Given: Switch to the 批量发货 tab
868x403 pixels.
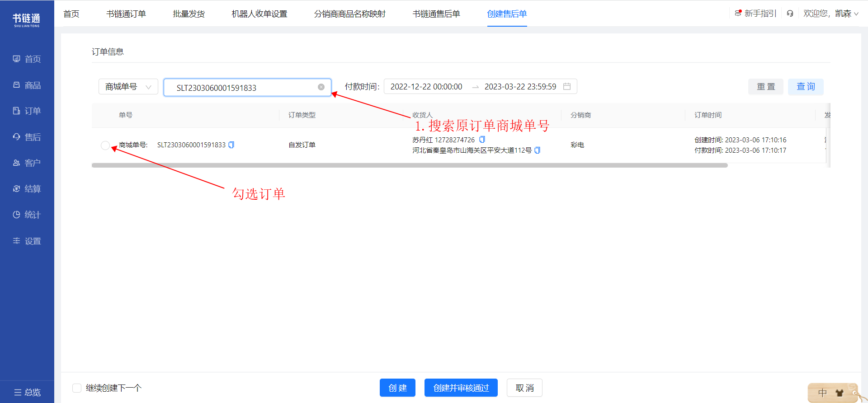Looking at the screenshot, I should [x=189, y=14].
